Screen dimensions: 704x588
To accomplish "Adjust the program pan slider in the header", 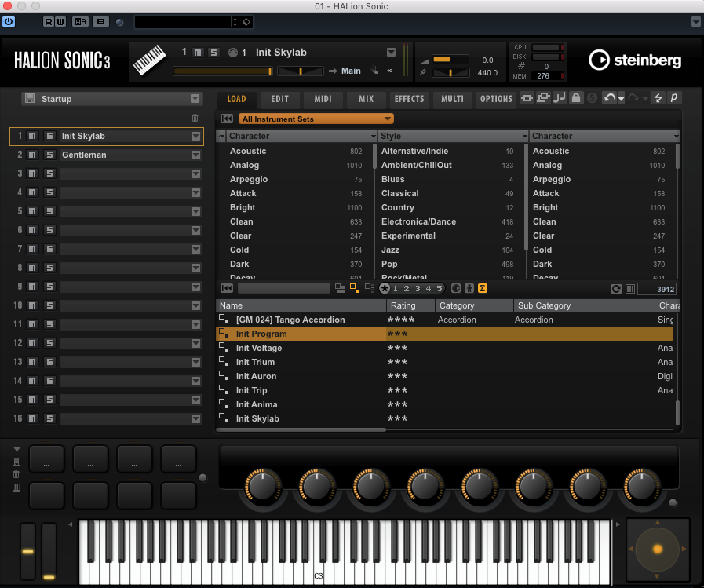I will (x=301, y=71).
